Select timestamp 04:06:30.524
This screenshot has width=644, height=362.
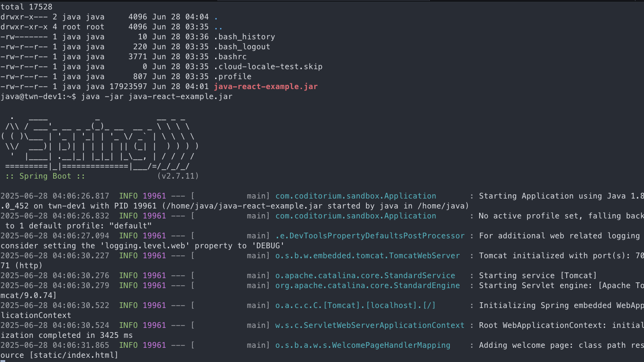click(x=81, y=325)
